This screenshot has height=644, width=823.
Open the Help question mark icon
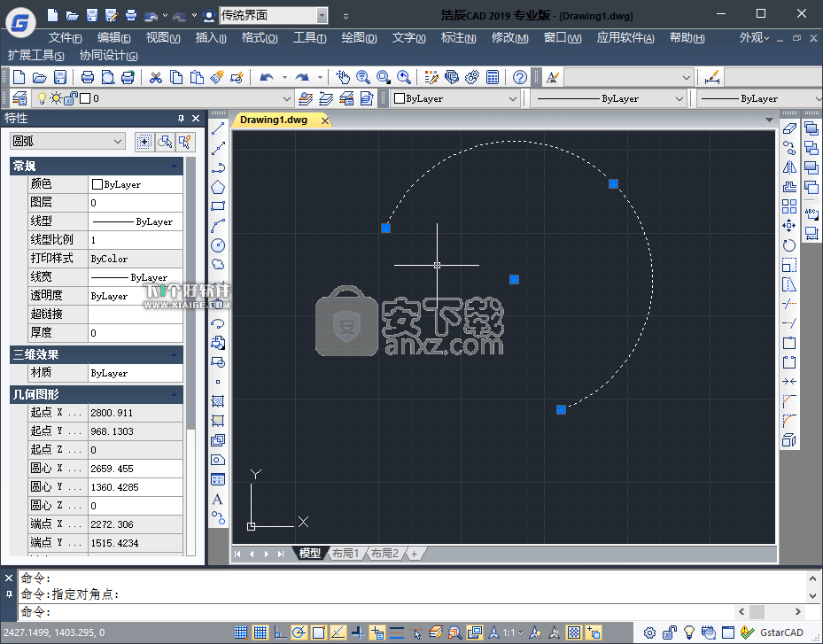(x=520, y=78)
